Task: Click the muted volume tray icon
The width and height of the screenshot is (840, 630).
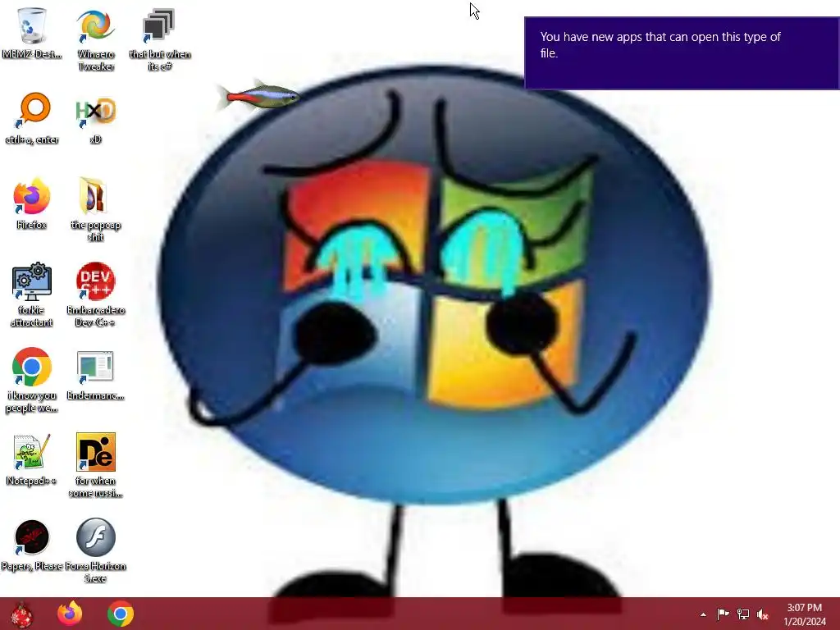Action: tap(763, 614)
